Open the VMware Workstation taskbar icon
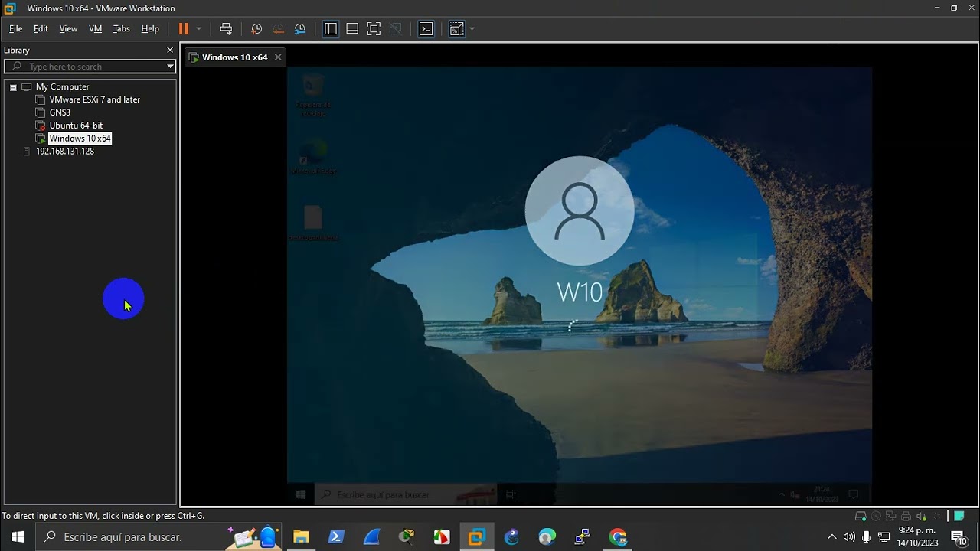The image size is (980, 551). pos(477,537)
